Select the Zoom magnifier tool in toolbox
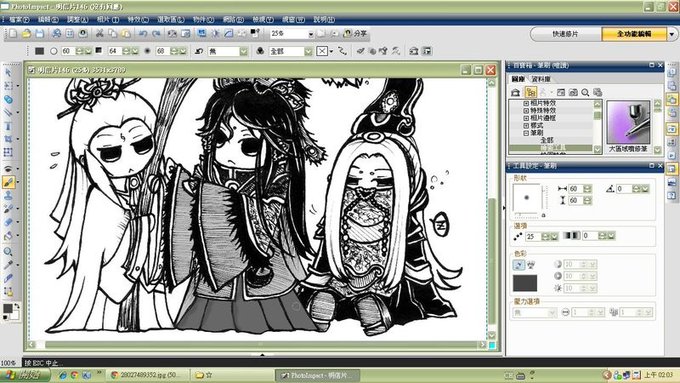Screen dimensions: 680x383 click(8, 252)
